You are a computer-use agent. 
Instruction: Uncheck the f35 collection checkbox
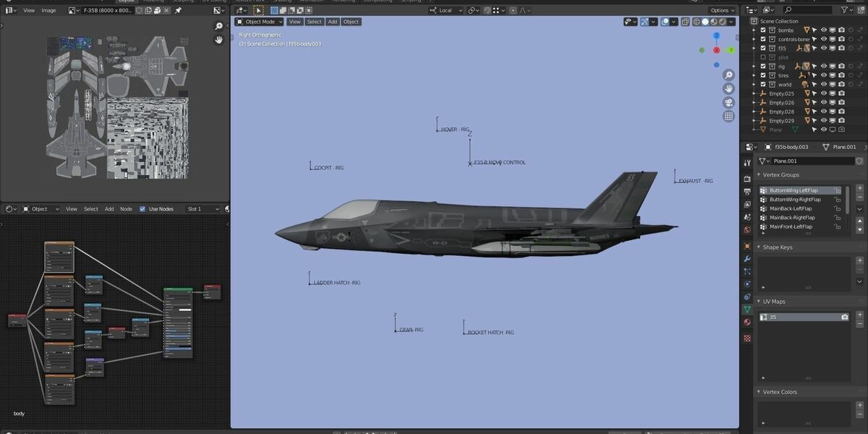click(x=762, y=48)
